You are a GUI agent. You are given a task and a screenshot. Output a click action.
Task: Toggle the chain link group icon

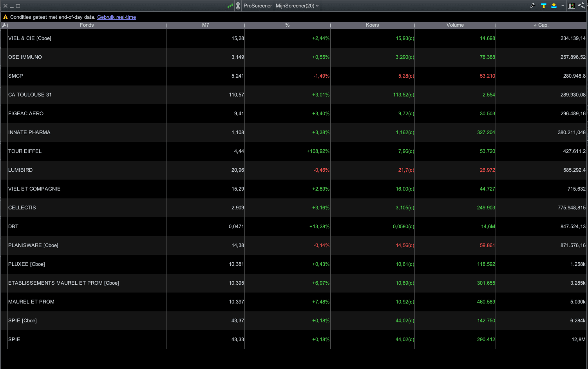point(238,6)
